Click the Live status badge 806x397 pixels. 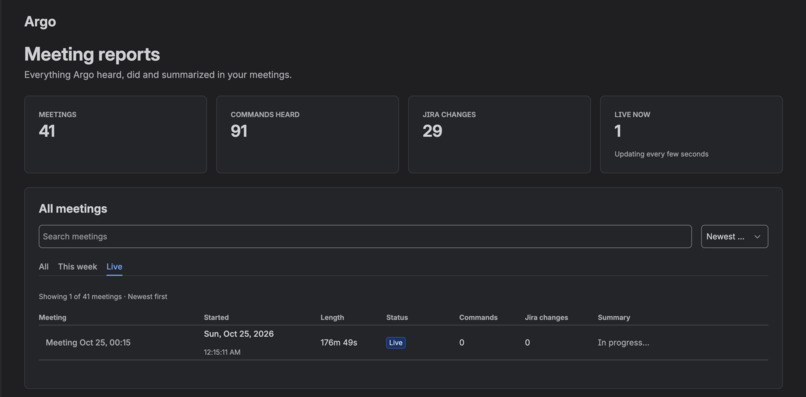[x=396, y=343]
